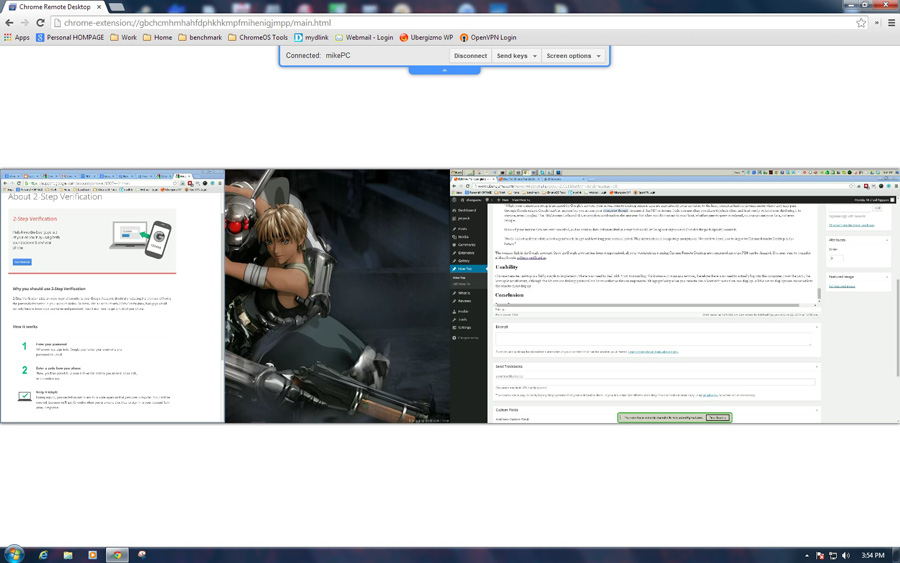This screenshot has height=563, width=900.
Task: Open Internet Explorer from the taskbar
Action: [43, 554]
